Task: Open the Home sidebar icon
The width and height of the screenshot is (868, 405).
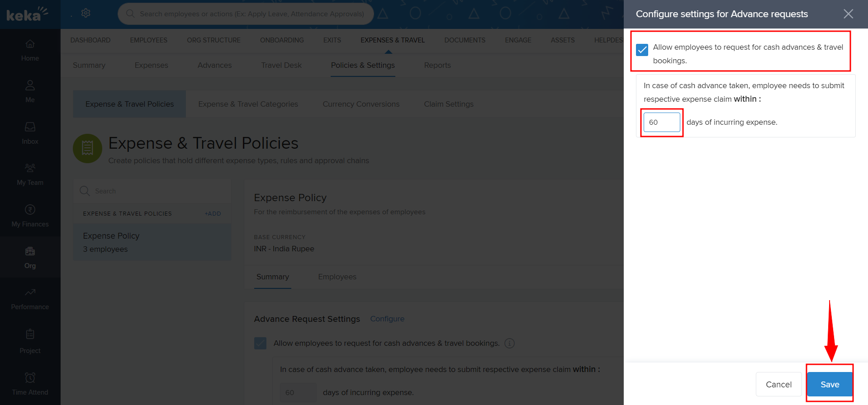Action: pyautogui.click(x=30, y=44)
